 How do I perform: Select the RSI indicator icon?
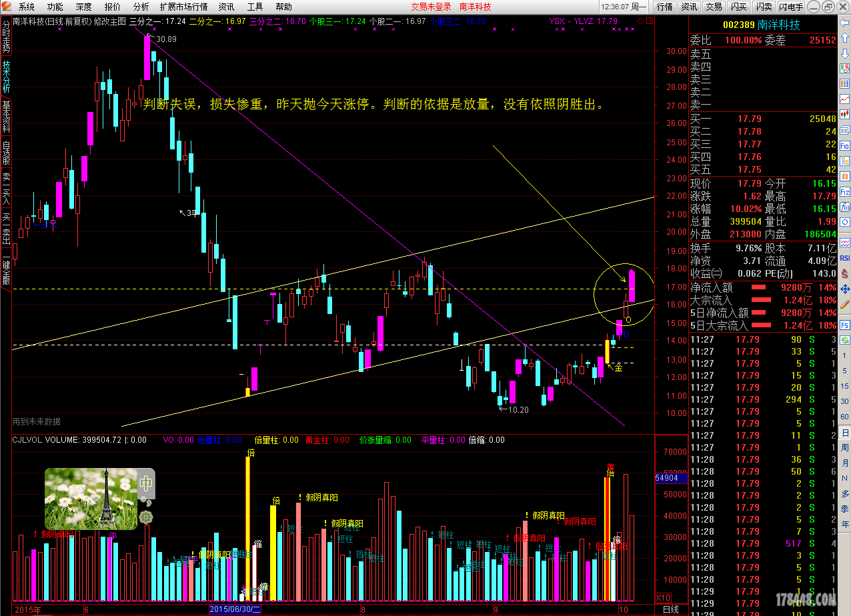pos(844,258)
